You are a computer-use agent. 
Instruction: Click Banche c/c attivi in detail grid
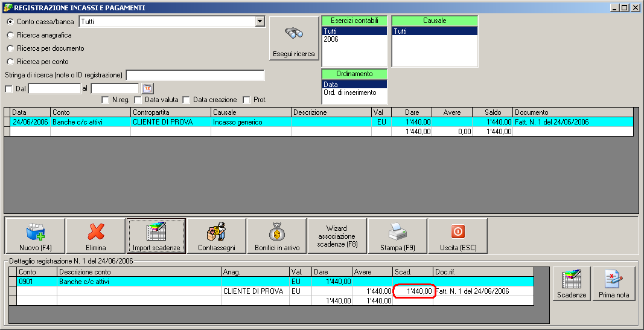click(139, 282)
